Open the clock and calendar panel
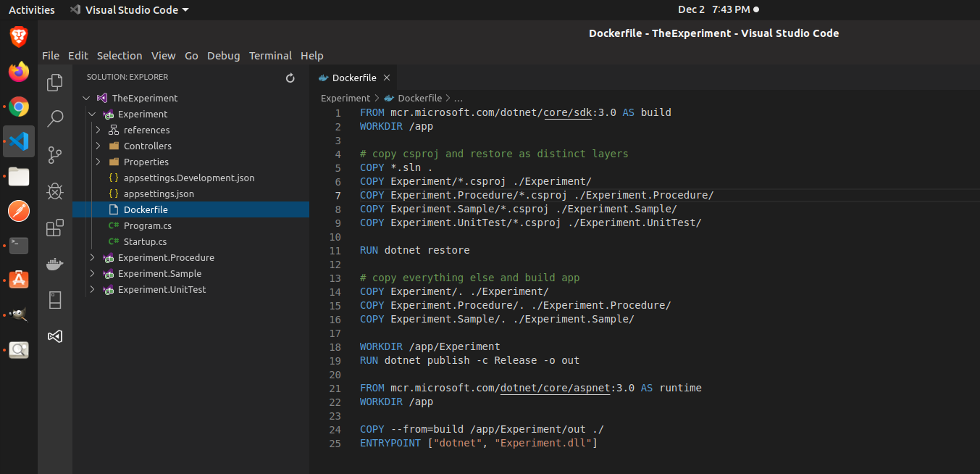Viewport: 980px width, 474px height. [718, 9]
